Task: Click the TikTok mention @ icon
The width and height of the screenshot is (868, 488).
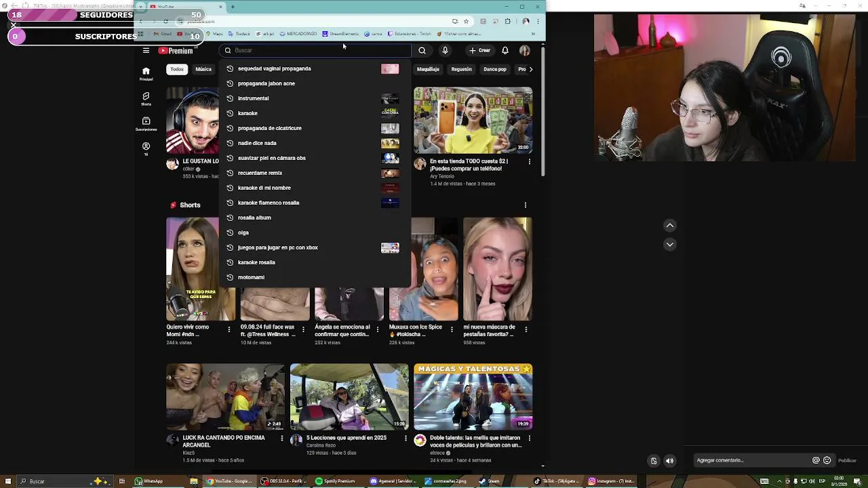Action: (816, 460)
